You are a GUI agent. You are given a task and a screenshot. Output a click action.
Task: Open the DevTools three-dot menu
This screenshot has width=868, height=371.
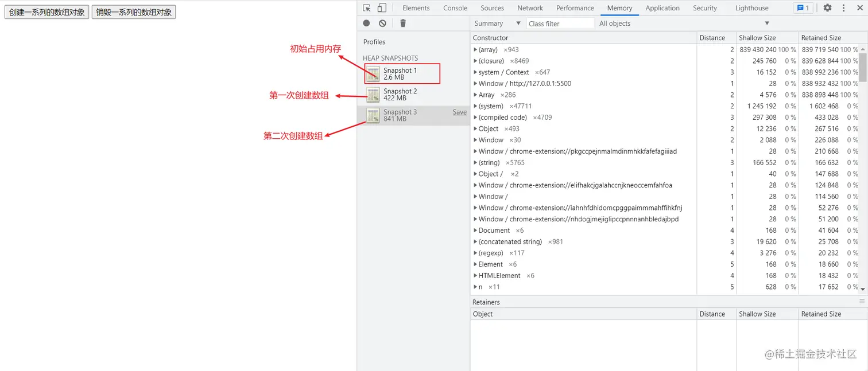click(843, 8)
